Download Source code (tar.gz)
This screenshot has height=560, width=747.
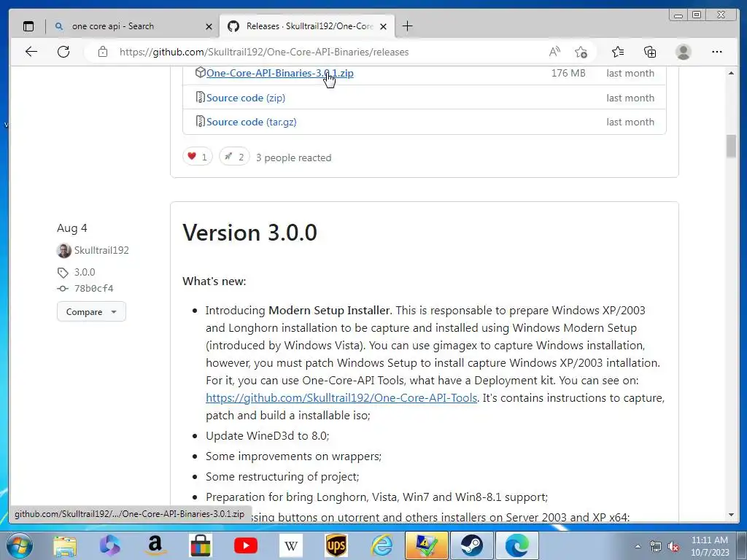pos(251,122)
